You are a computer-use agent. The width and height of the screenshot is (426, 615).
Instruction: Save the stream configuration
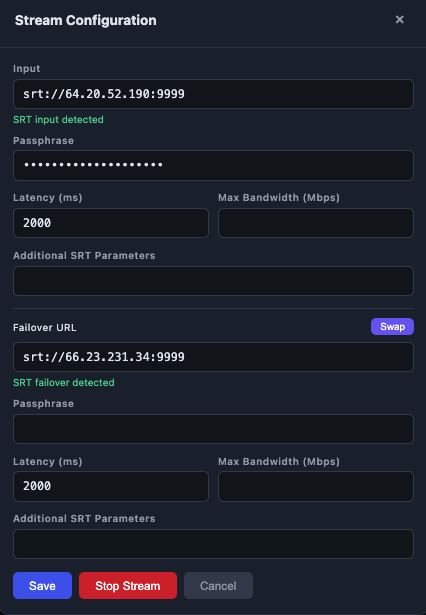[x=42, y=586]
